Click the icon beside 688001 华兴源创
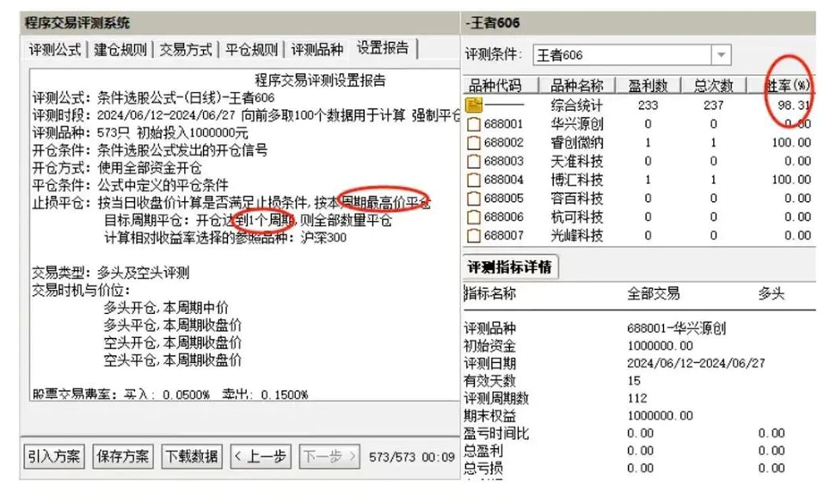Image resolution: width=830 pixels, height=504 pixels. coord(474,124)
